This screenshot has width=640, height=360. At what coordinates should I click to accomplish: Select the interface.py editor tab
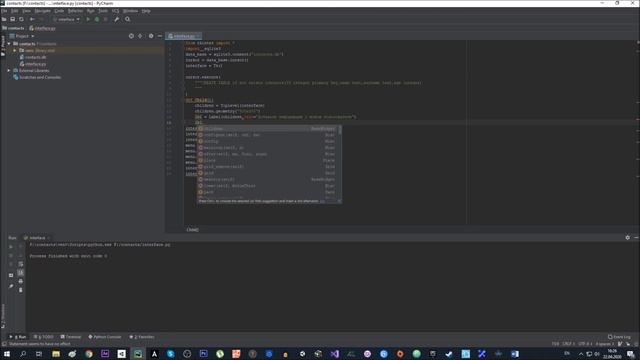pos(184,36)
